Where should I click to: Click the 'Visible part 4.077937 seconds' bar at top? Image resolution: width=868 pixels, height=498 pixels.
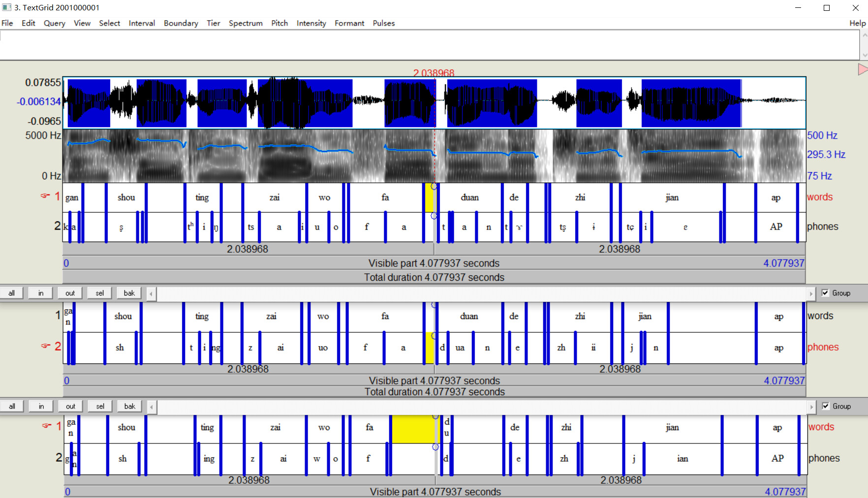[434, 263]
